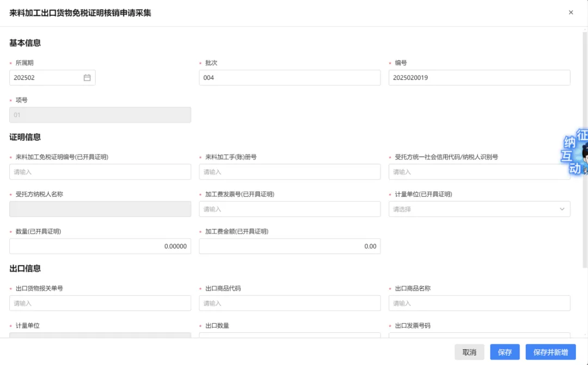Screen dimensions: 588x365
Task: Select the 来料加工免税证明编号 input field
Action: (100, 172)
